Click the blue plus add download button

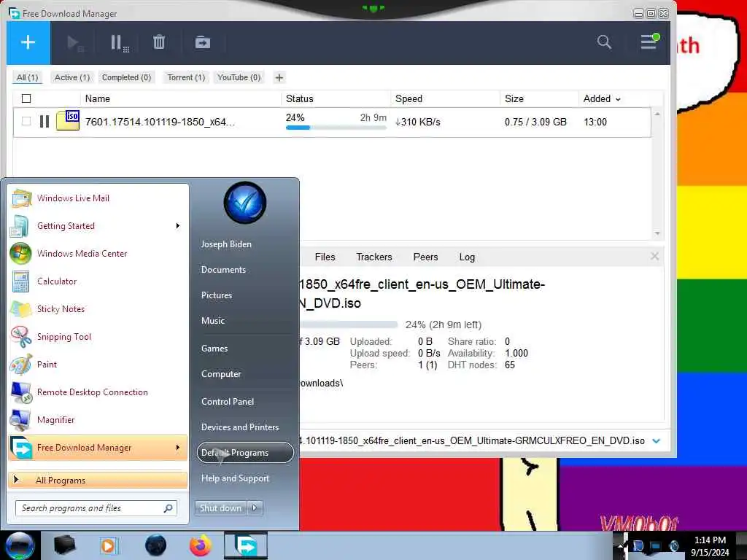28,42
